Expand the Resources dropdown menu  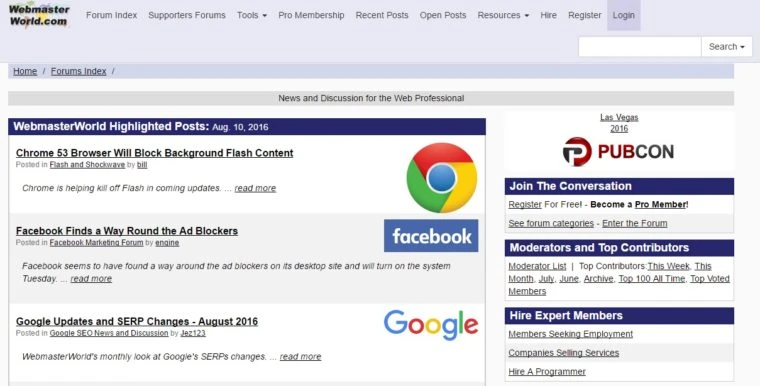pyautogui.click(x=503, y=15)
